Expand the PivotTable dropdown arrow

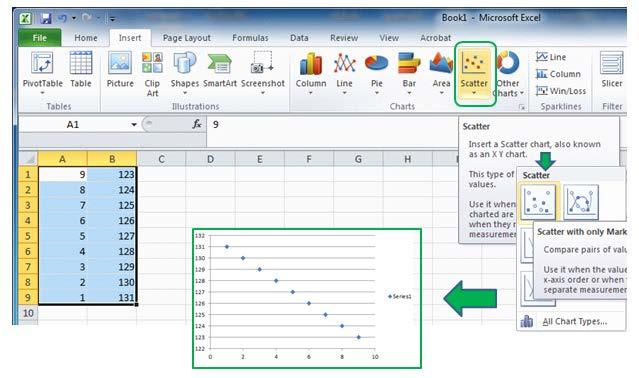42,93
